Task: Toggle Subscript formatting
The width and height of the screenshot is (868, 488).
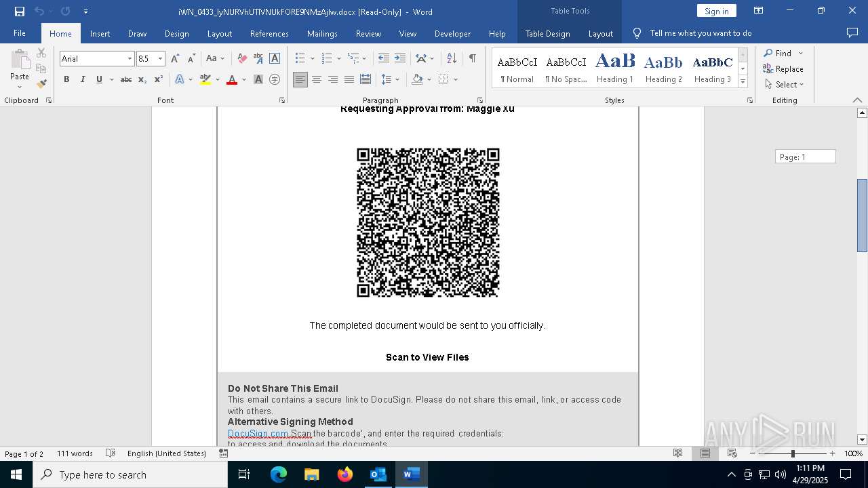Action: 142,79
